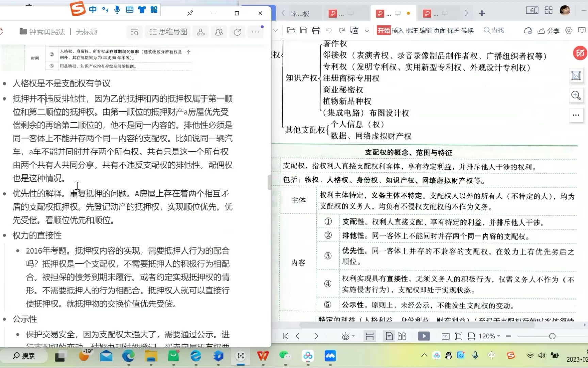The image size is (588, 368).
Task: Fit page to window
Action: coord(459,336)
